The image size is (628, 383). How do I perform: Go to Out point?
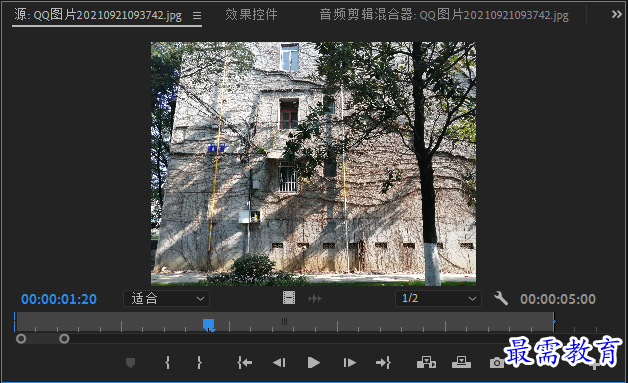pyautogui.click(x=383, y=363)
